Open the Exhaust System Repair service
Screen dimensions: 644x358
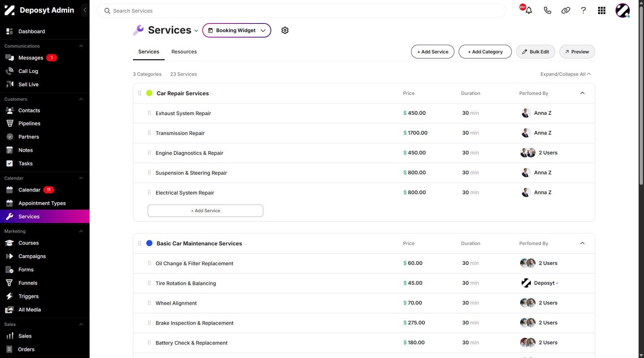(364, 113)
